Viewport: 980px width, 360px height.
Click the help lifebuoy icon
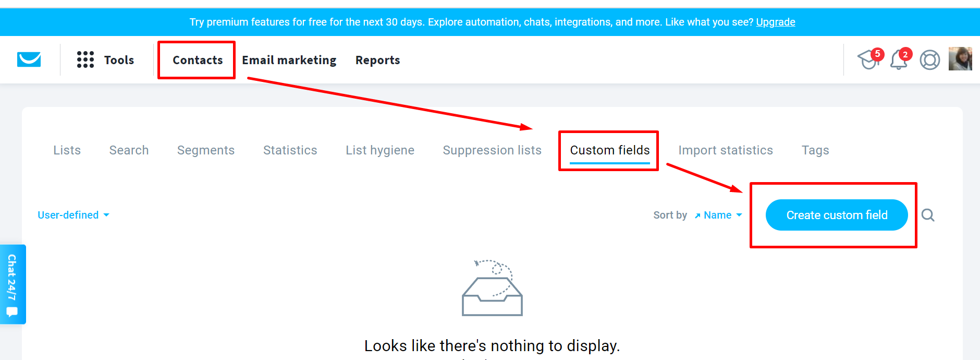coord(929,59)
